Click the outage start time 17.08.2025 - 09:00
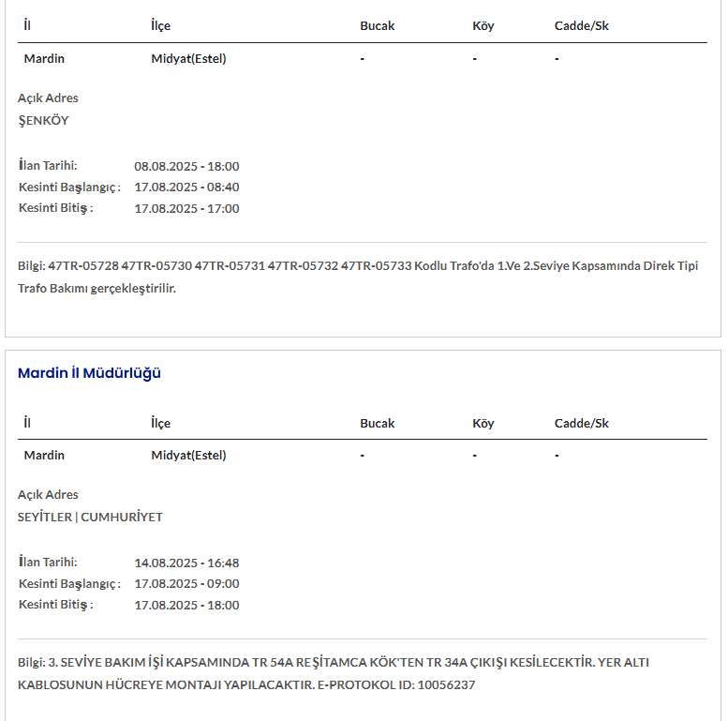The width and height of the screenshot is (728, 721). pos(186,583)
